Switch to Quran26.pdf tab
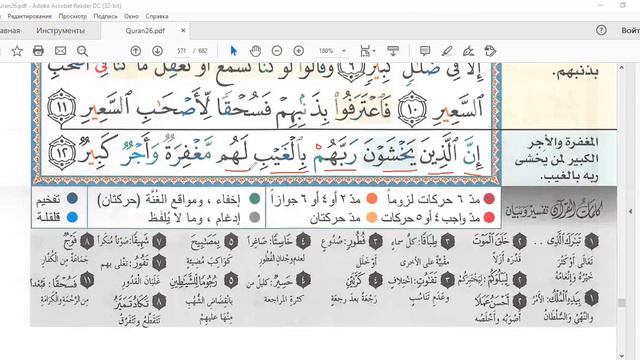 pos(145,30)
